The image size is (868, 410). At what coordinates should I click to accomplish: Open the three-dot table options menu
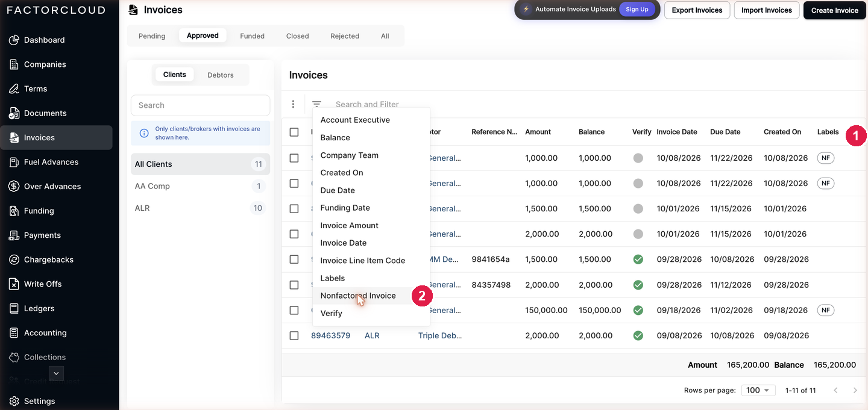tap(293, 104)
